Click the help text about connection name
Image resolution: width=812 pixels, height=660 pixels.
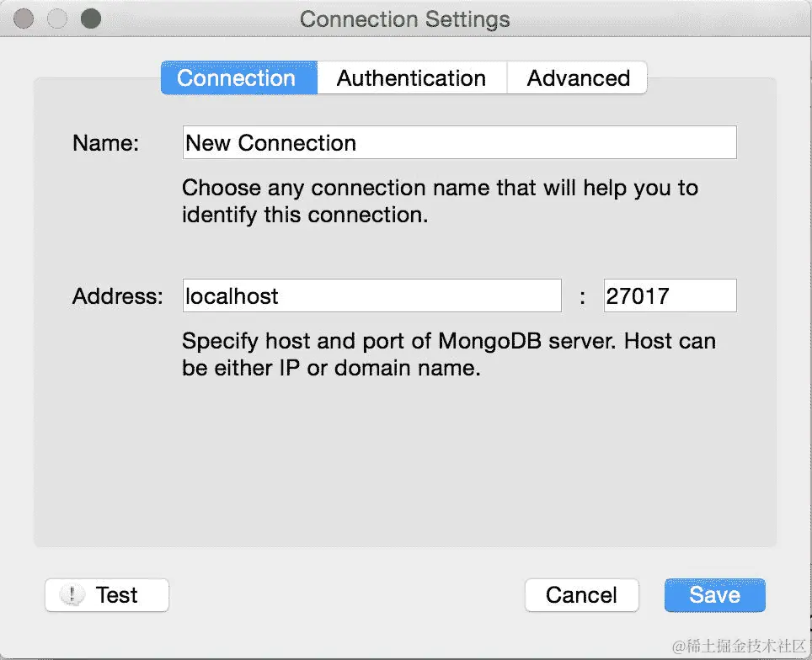(441, 201)
